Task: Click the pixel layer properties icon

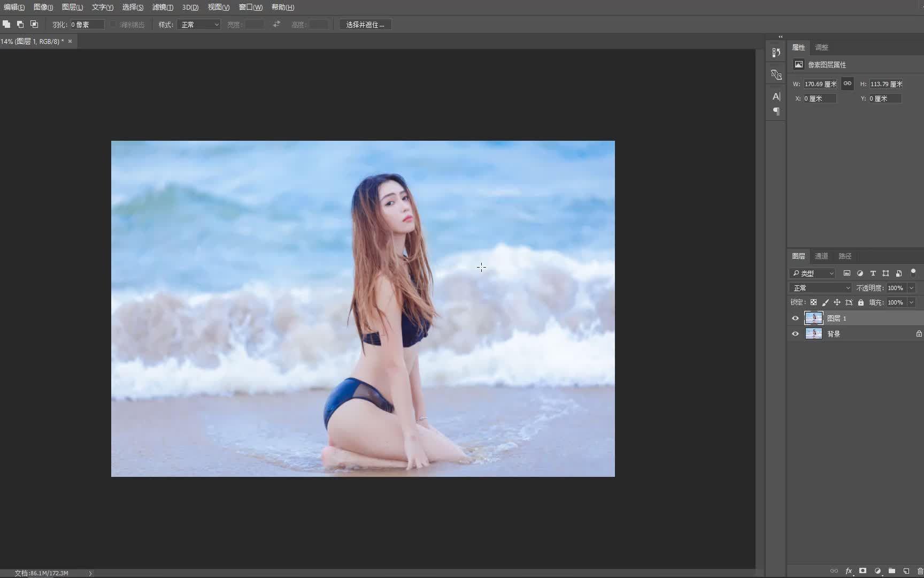Action: click(798, 64)
